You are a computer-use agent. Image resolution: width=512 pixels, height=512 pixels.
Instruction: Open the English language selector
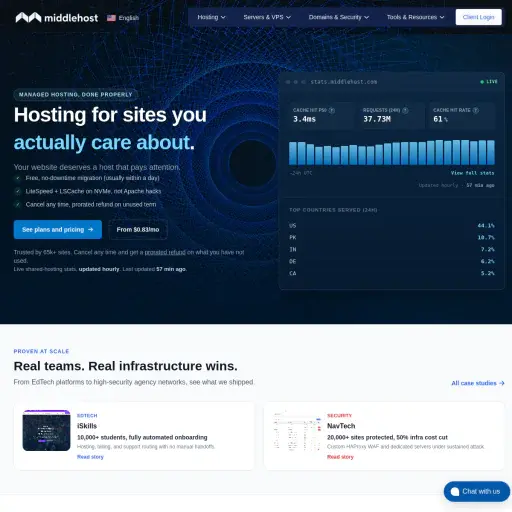(123, 18)
